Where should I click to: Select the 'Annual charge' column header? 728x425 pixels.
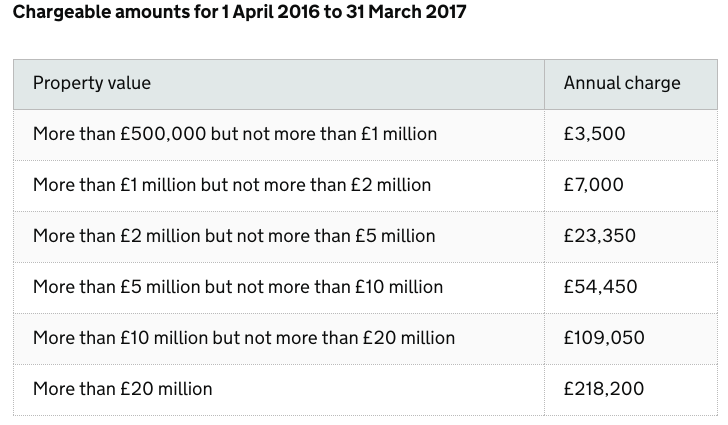[622, 83]
